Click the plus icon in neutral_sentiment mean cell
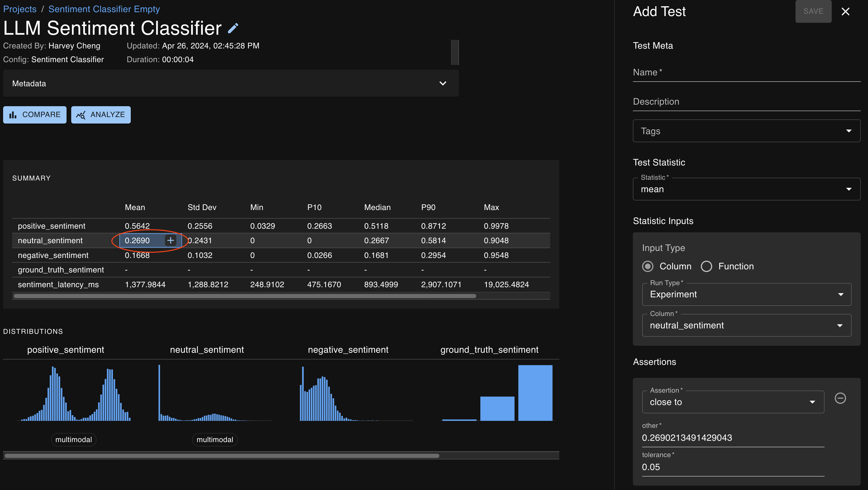The height and width of the screenshot is (490, 868). point(170,240)
